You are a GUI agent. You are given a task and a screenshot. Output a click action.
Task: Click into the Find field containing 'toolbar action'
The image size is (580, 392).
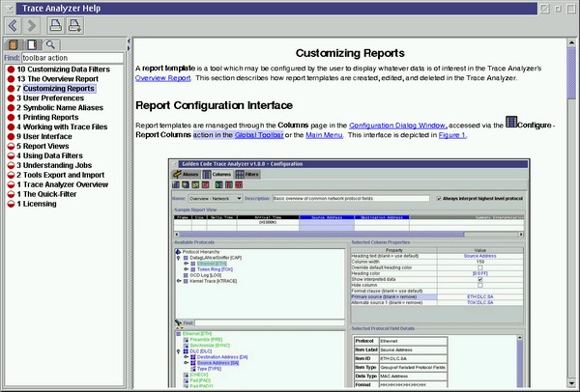(72, 58)
